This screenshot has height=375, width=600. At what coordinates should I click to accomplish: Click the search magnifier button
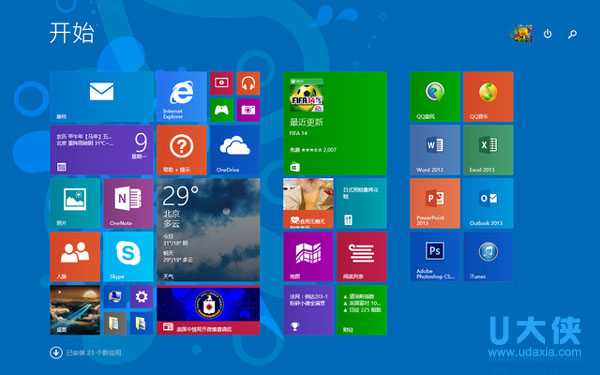pos(572,34)
